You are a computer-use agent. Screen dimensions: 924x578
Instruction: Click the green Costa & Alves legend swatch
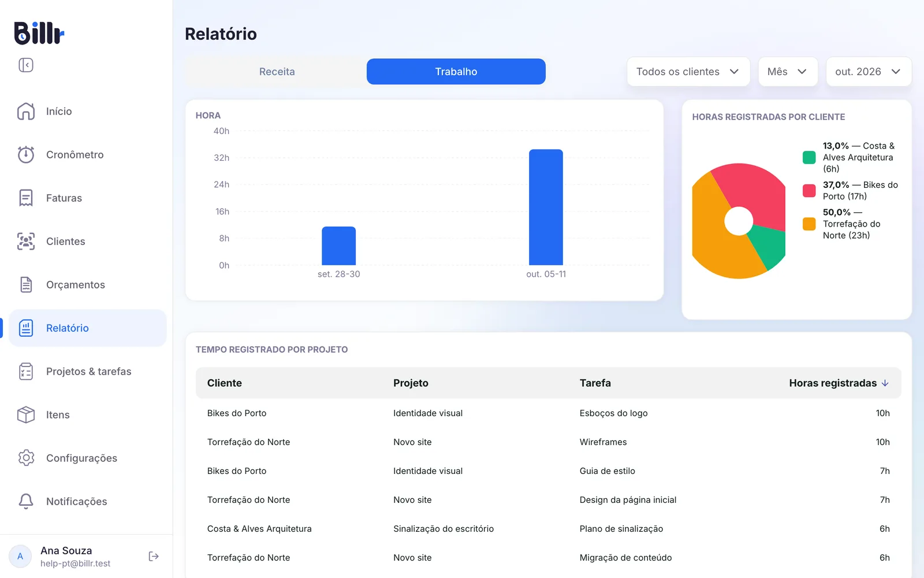tap(809, 157)
